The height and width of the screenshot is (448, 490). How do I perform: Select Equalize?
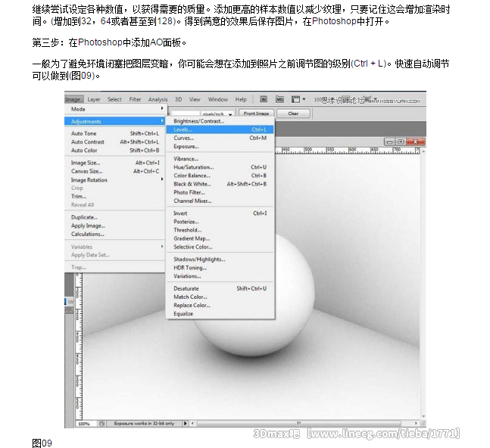coord(220,314)
